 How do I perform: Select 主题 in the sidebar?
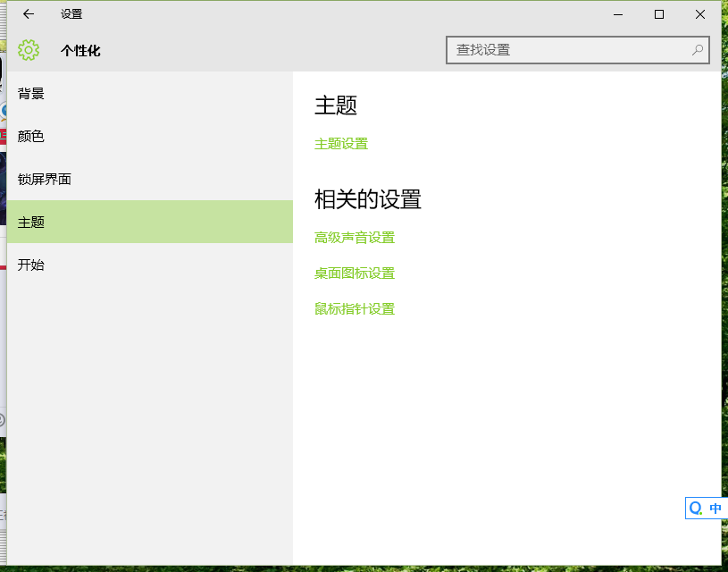(150, 222)
